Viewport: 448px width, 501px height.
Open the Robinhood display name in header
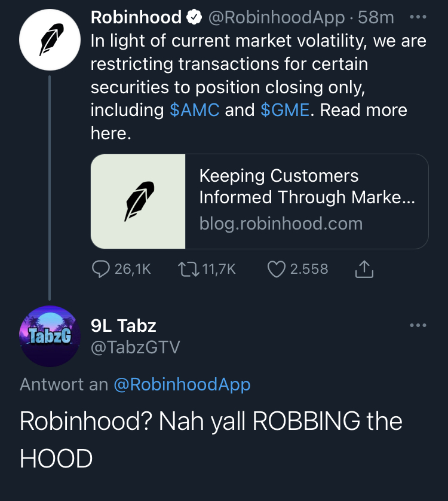(x=136, y=18)
